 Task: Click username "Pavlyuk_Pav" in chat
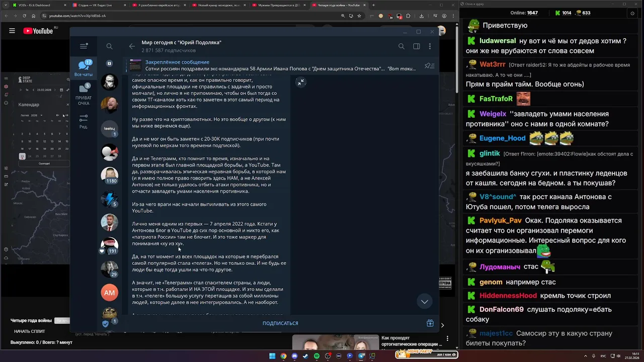tap(501, 221)
